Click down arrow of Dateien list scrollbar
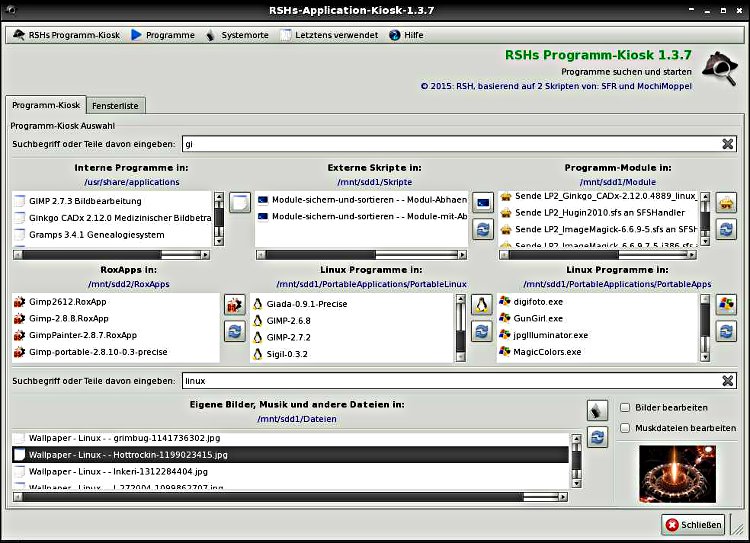Image resolution: width=750 pixels, height=543 pixels. point(576,484)
